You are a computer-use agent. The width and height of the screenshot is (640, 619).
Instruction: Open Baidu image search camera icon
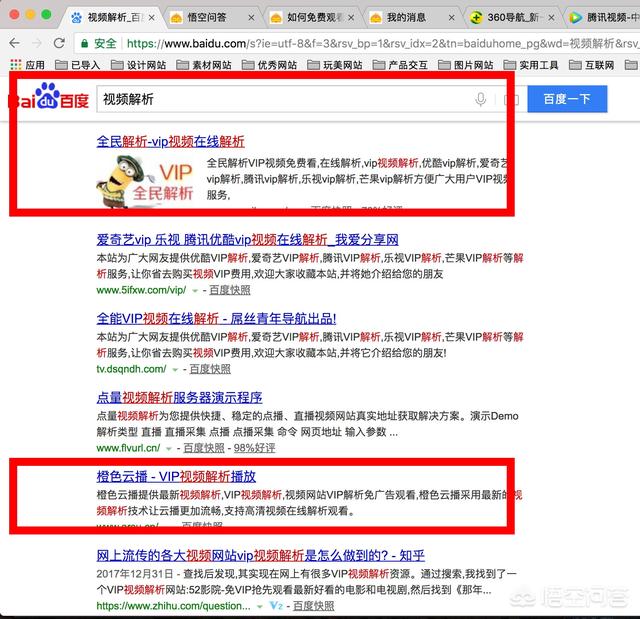click(511, 99)
